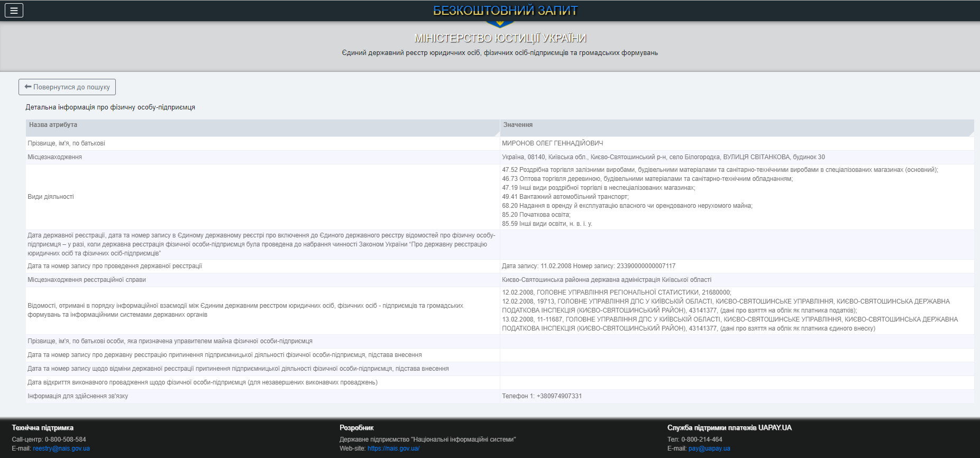Click the Call-центр 0-800-508-584 footer text
The height and width of the screenshot is (458, 980).
[x=49, y=439]
